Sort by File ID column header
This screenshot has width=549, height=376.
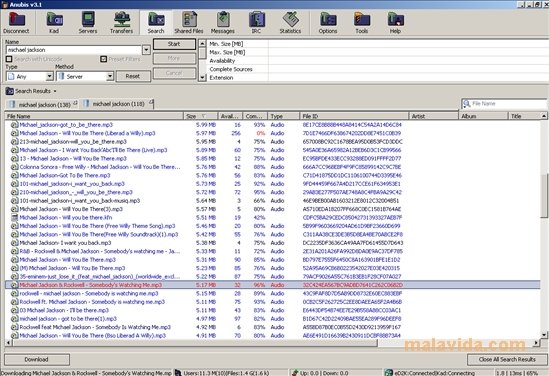coord(354,116)
